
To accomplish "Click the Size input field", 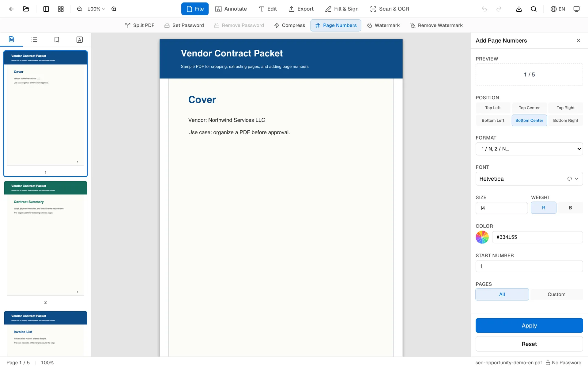I will coord(502,208).
